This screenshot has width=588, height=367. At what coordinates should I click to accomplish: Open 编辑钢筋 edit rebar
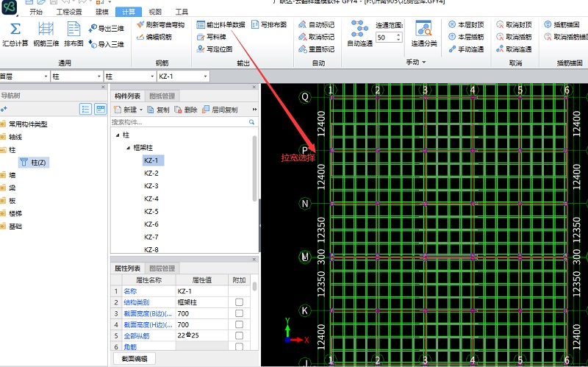click(x=154, y=37)
